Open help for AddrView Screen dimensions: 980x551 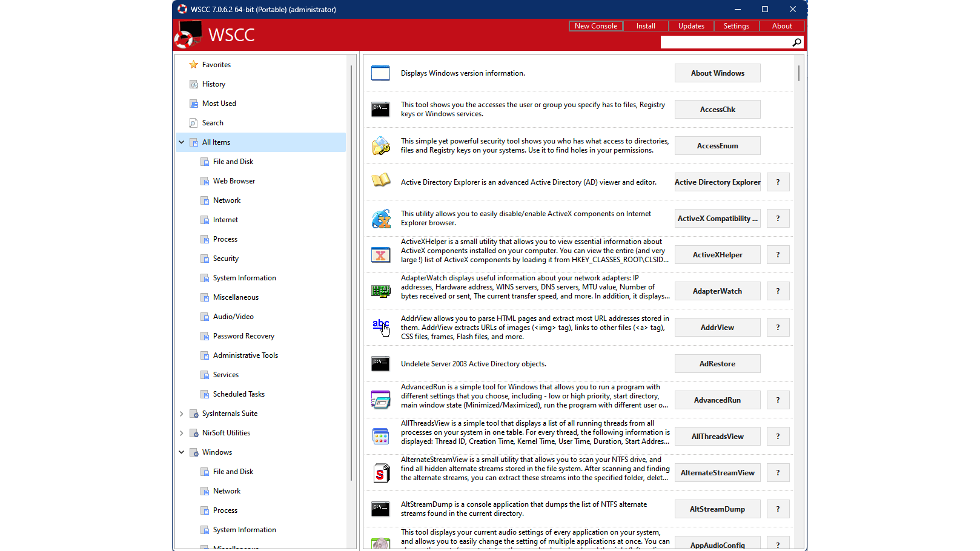pos(778,328)
